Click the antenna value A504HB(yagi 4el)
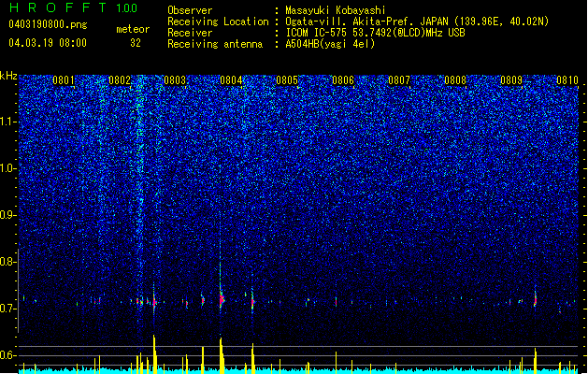The image size is (588, 374). click(330, 44)
